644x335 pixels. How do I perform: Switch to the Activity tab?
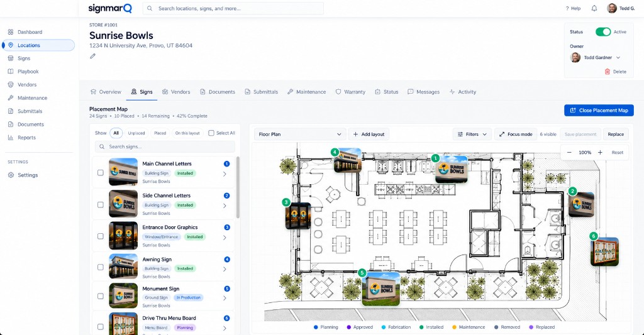pos(462,92)
